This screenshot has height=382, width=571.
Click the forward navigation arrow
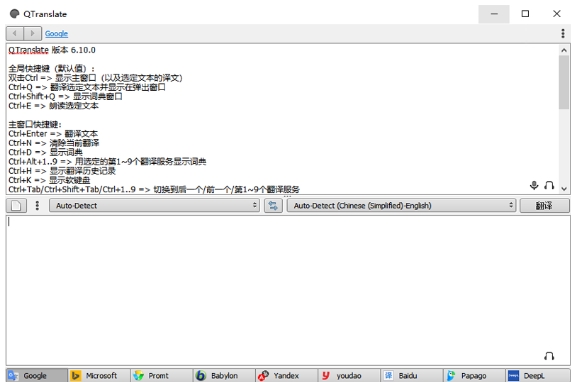coord(32,34)
